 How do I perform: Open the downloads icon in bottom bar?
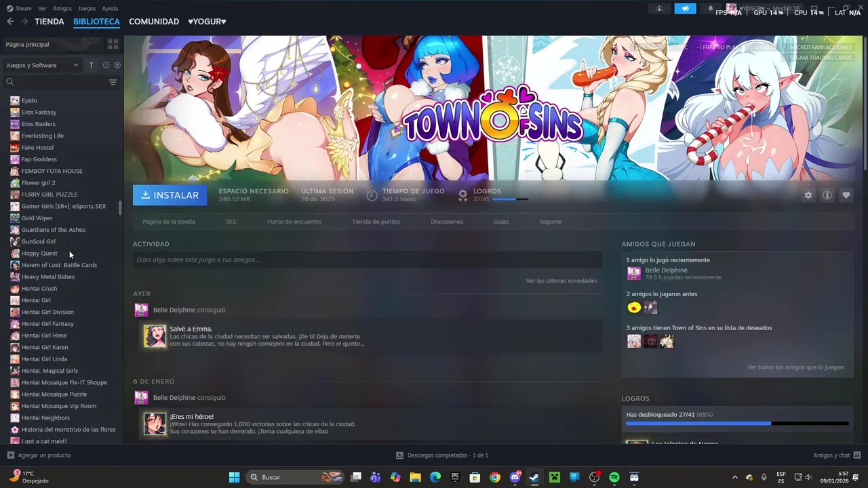tap(400, 455)
